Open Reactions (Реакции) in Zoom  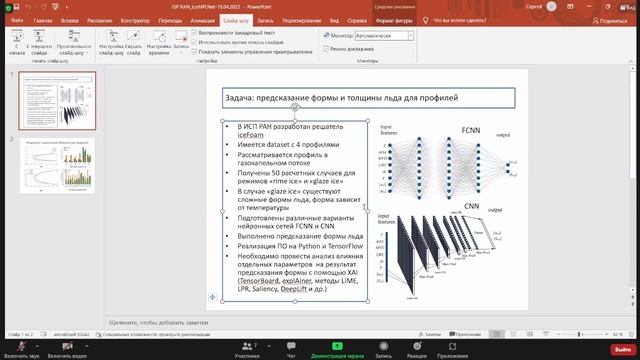(x=417, y=350)
